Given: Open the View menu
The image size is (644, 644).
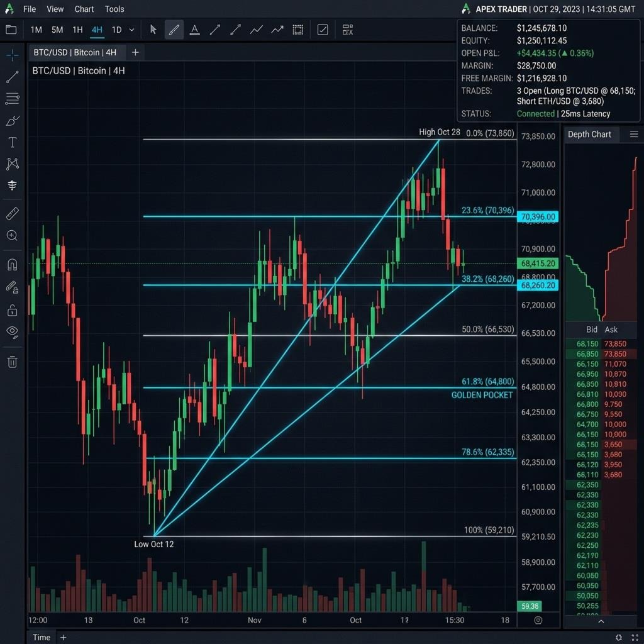Looking at the screenshot, I should [x=55, y=9].
